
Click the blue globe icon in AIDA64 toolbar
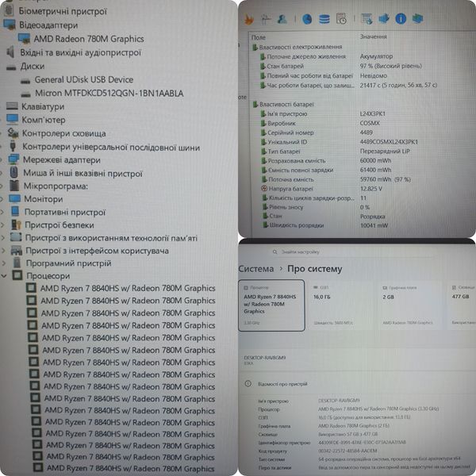tap(307, 19)
